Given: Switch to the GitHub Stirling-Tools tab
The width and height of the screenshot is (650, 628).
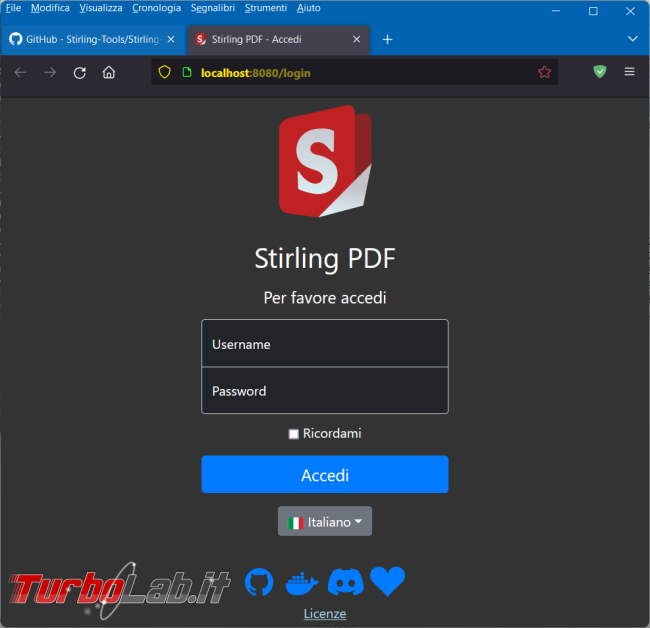Looking at the screenshot, I should point(92,39).
